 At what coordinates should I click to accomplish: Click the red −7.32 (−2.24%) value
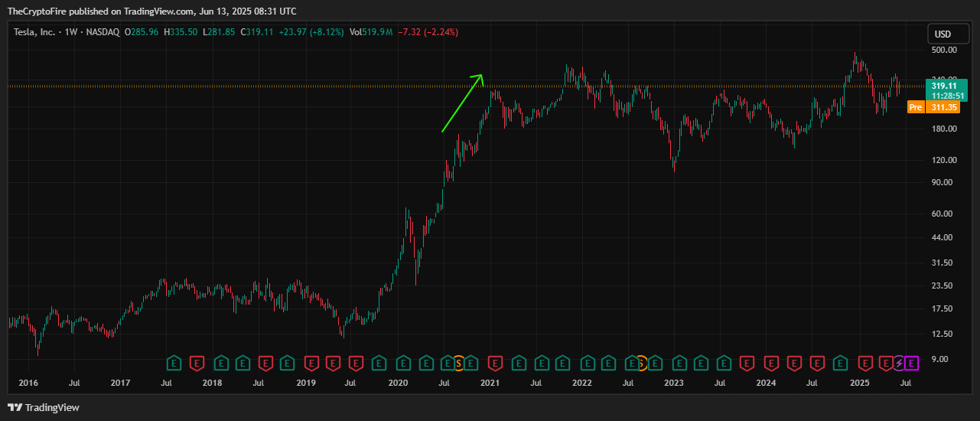428,32
